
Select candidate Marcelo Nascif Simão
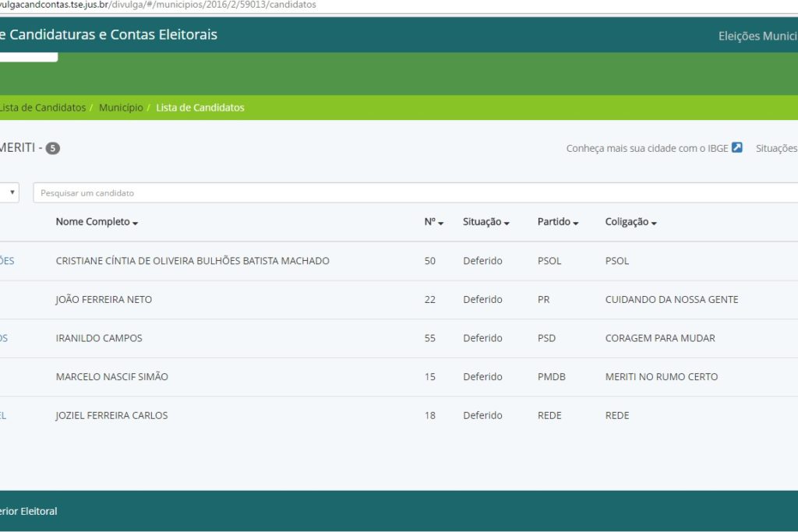tap(112, 377)
